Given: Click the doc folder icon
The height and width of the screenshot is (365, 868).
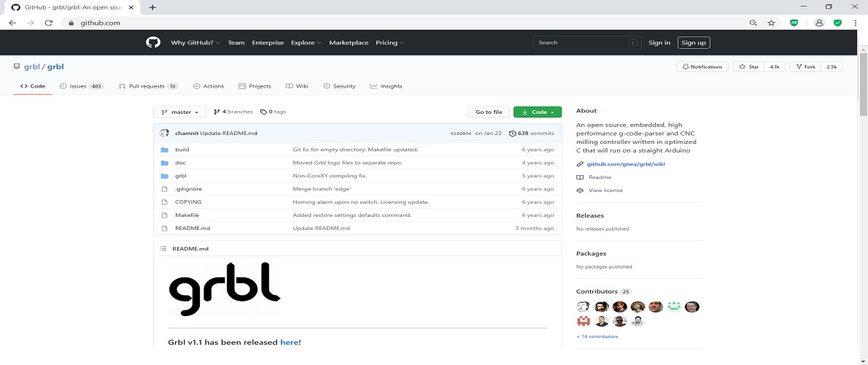Looking at the screenshot, I should tap(164, 163).
